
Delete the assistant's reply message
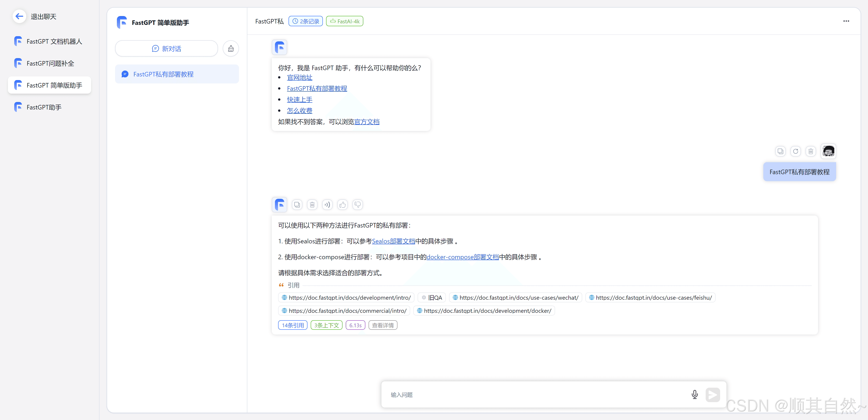pos(312,205)
